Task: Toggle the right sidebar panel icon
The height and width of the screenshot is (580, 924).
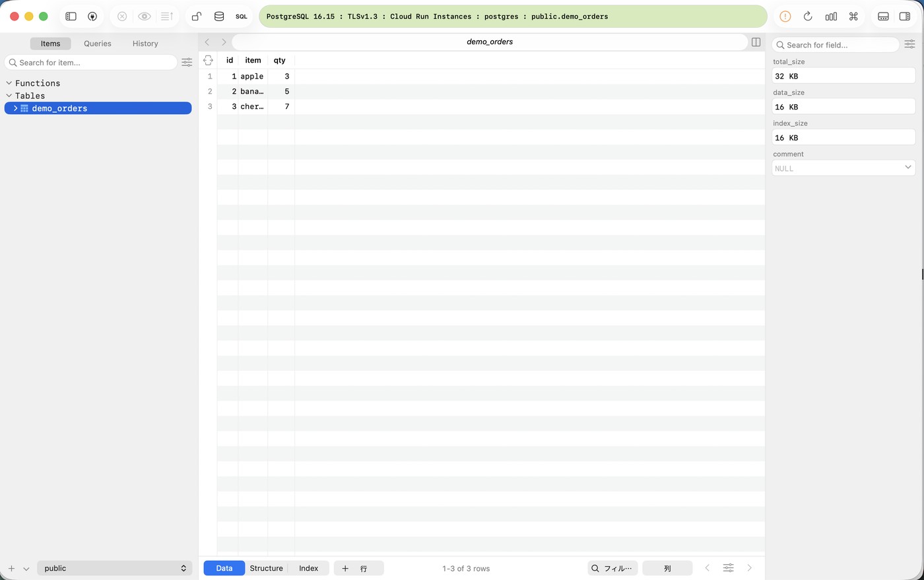Action: [905, 16]
